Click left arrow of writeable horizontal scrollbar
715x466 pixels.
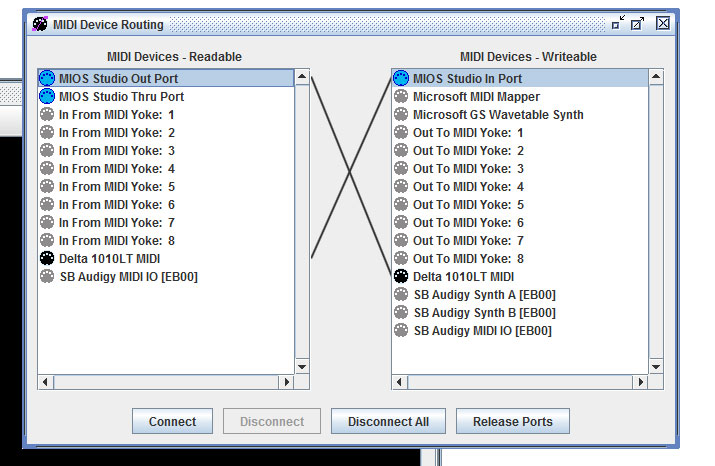[x=399, y=382]
